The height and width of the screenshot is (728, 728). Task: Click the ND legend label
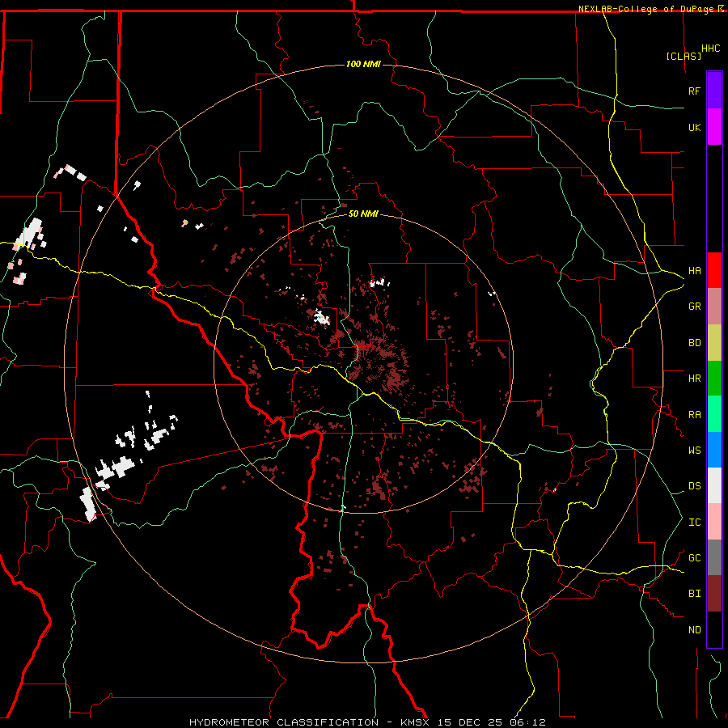pos(694,630)
